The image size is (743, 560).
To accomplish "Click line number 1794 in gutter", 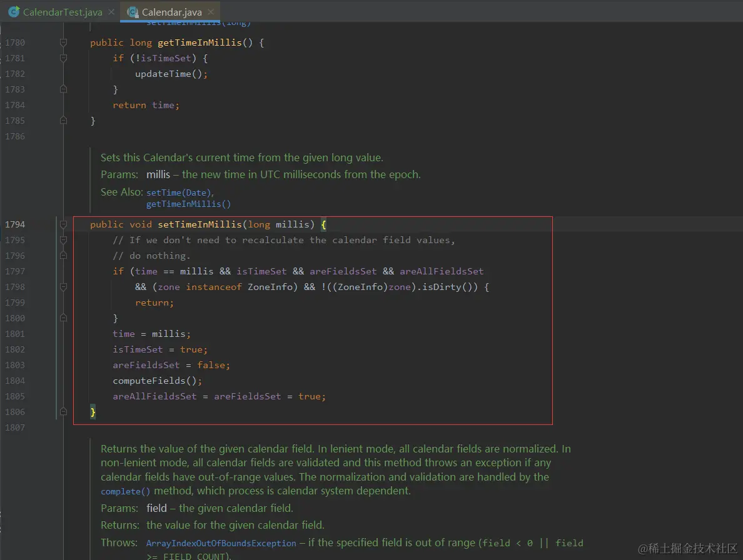I will pos(15,224).
